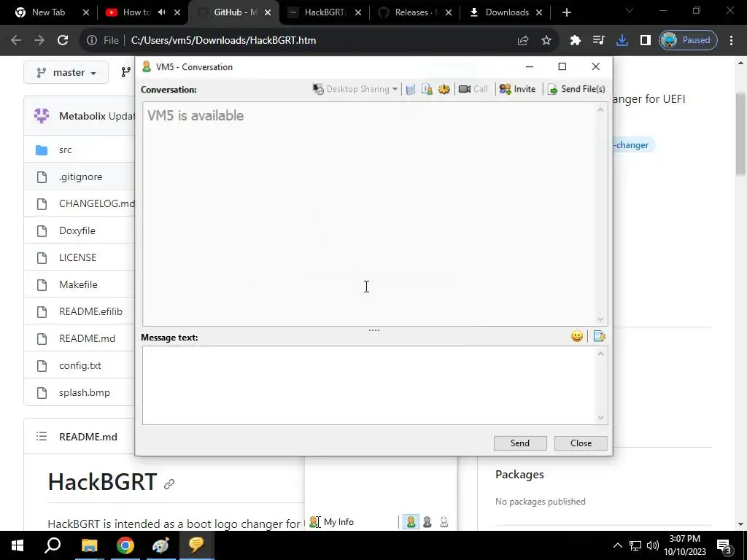Click the Paused profile button

pos(689,41)
